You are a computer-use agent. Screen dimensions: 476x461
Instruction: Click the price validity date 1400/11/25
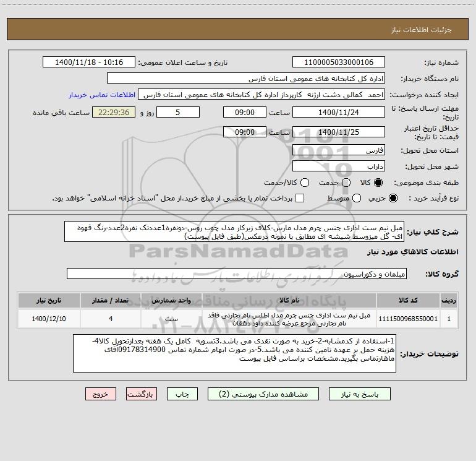[x=339, y=132]
